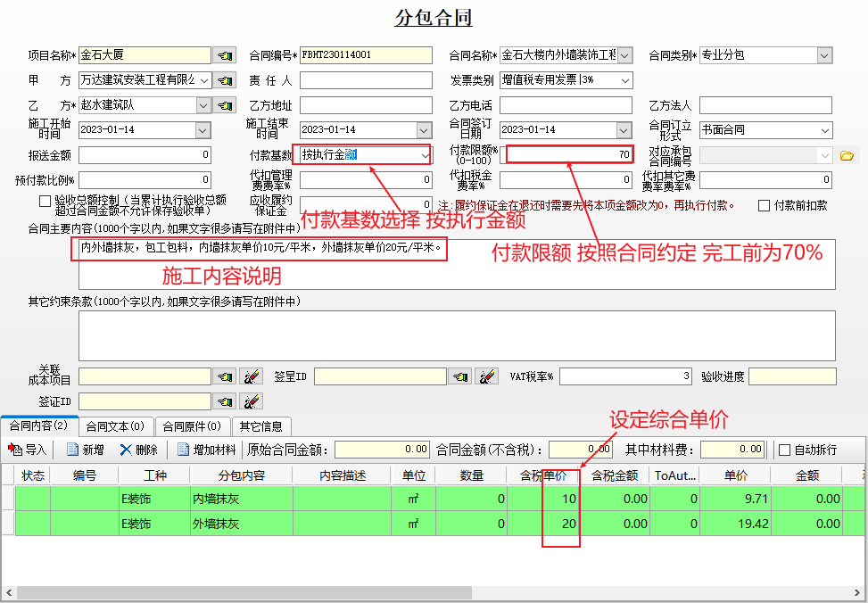Click the clear eraser icon beside 关联成本项目

tap(252, 376)
